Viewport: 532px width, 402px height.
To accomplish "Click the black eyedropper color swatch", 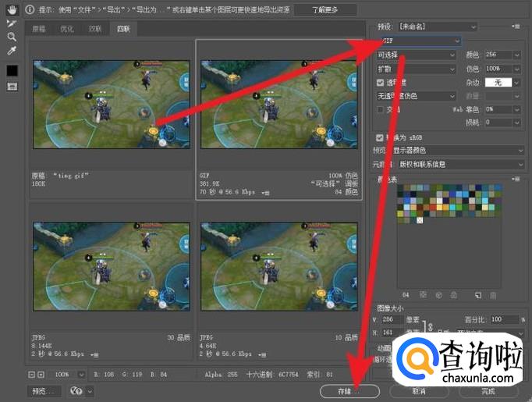I will 12,70.
